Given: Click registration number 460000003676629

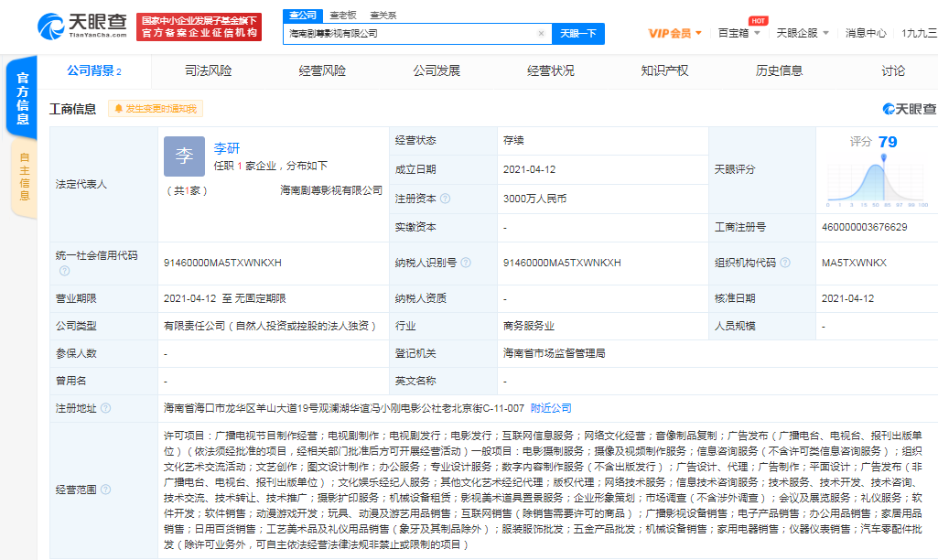Looking at the screenshot, I should [x=865, y=227].
